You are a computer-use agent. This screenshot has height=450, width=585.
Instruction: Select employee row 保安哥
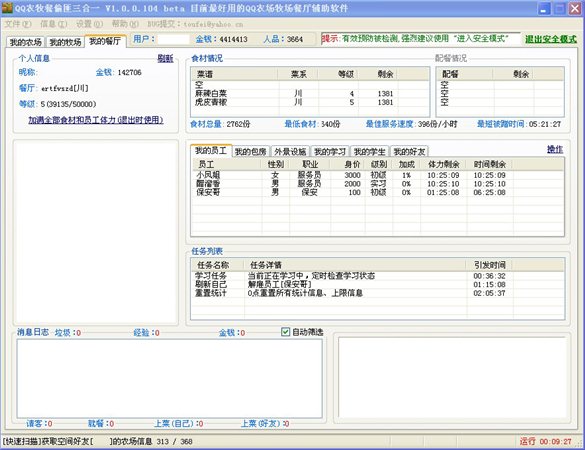pos(377,192)
